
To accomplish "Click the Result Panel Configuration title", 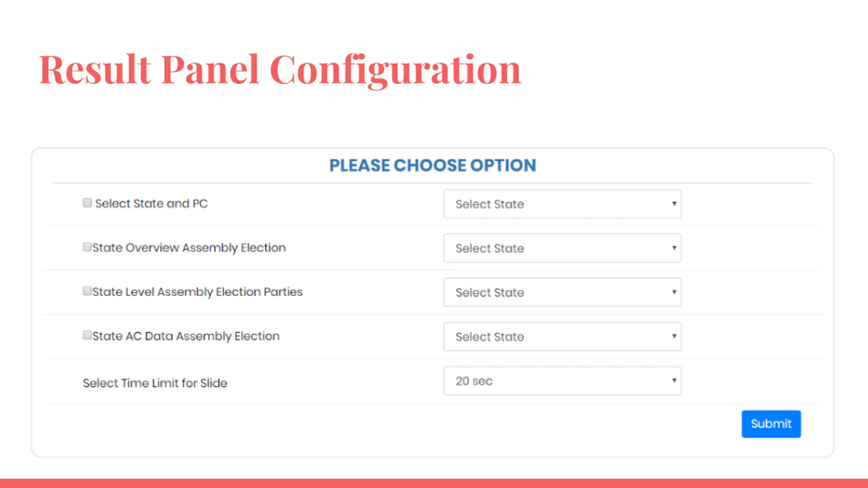I will pos(280,70).
